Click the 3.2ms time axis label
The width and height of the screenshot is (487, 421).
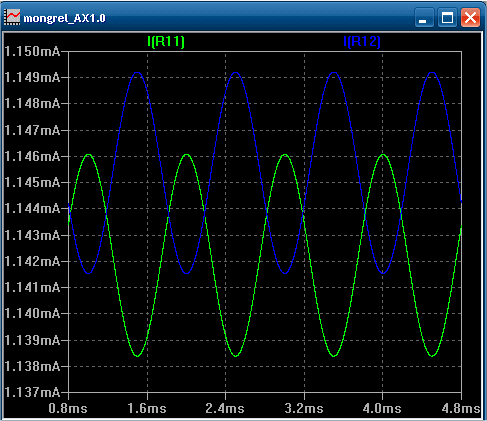tap(304, 408)
